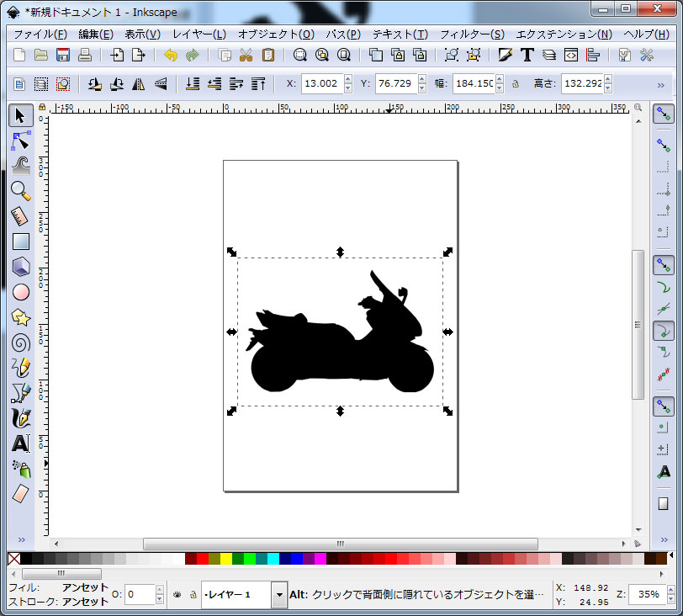Toggle the current layer lock icon
Viewport: 683px width, 616px height.
pyautogui.click(x=192, y=595)
